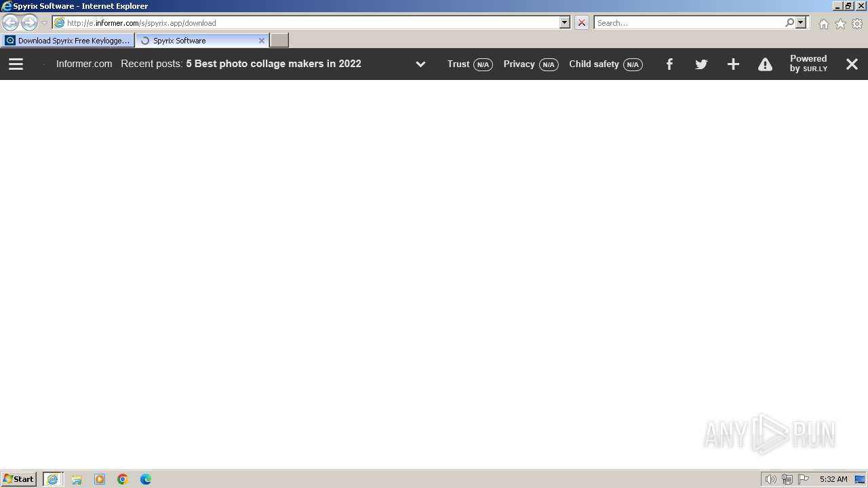Close the Spyrix Software tab
This screenshot has width=868, height=488.
(262, 41)
